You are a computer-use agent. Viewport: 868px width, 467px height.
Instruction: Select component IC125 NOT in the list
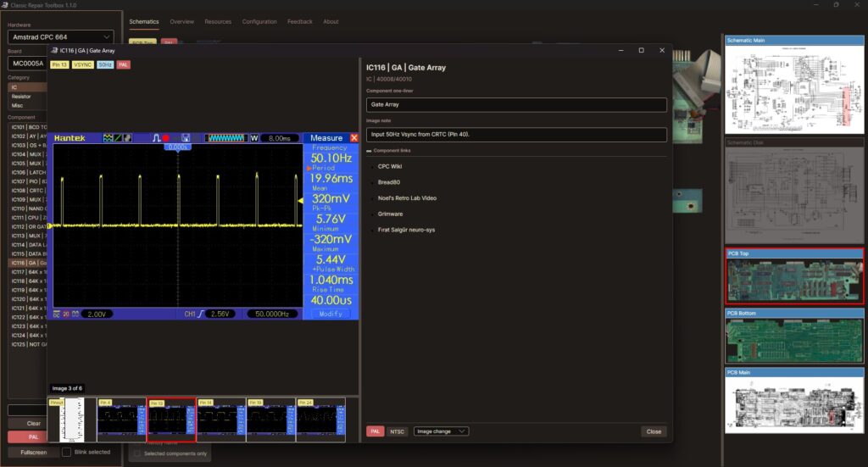29,344
